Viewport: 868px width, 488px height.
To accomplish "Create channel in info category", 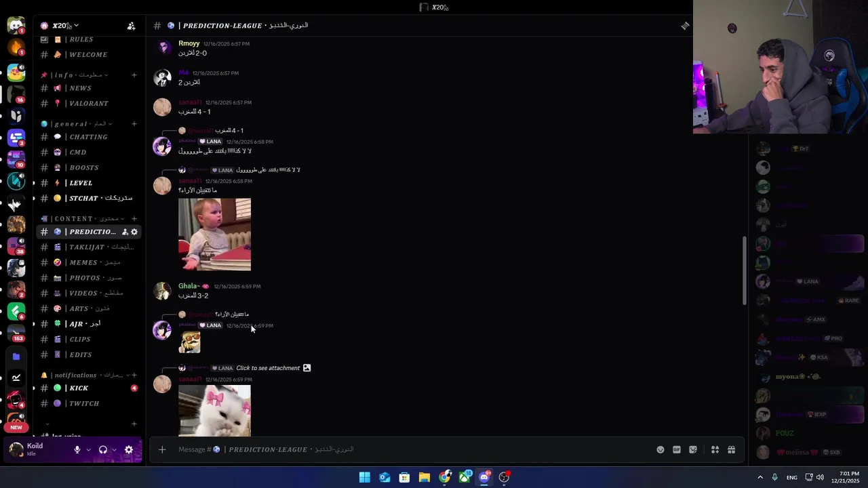I will [134, 75].
